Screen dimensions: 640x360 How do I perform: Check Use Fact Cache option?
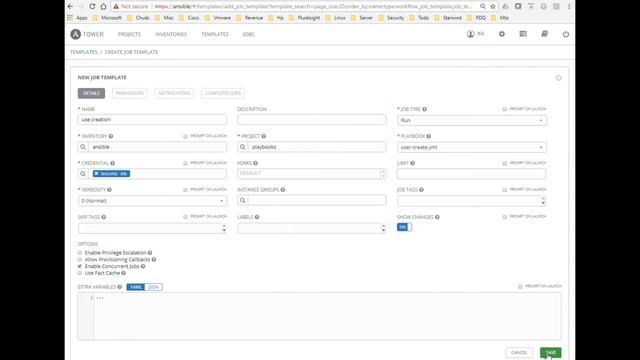(80, 273)
